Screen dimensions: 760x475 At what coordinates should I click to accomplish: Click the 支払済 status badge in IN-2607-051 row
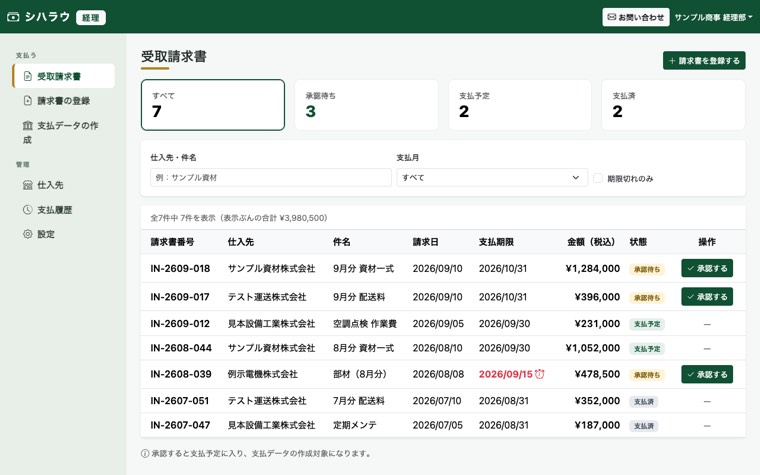point(644,402)
